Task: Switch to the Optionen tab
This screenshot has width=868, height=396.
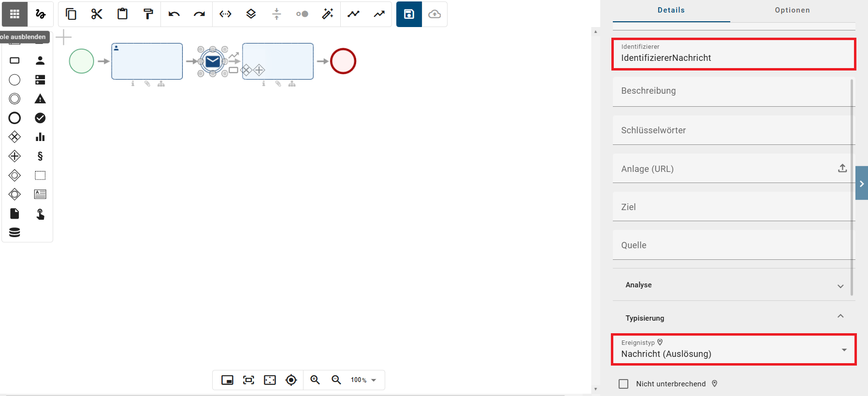Action: [x=793, y=10]
